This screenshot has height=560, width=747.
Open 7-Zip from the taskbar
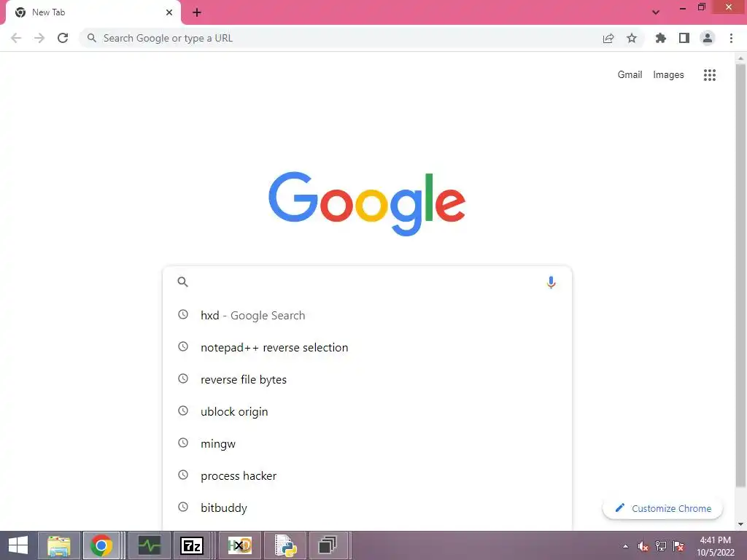click(x=192, y=545)
